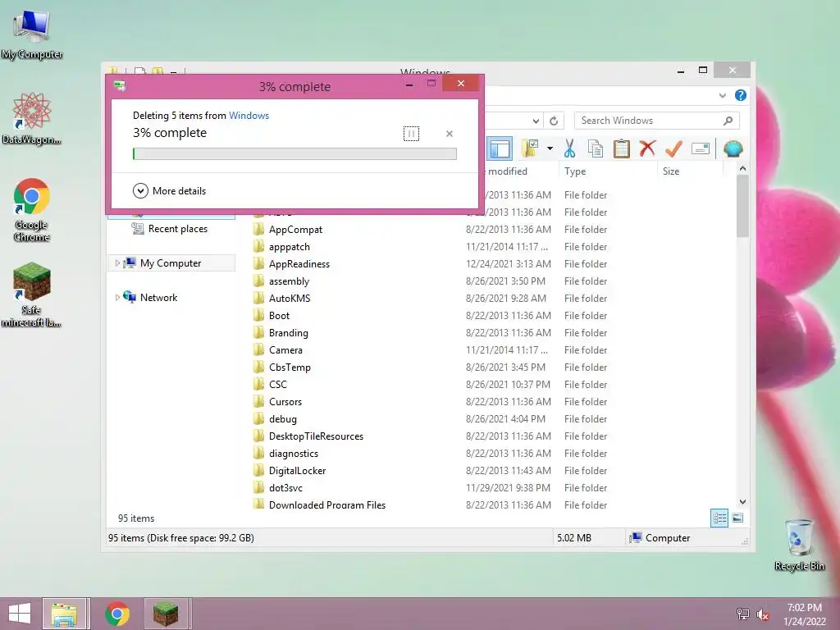This screenshot has width=840, height=630.
Task: Click the Windows link in delete dialog
Action: [249, 115]
